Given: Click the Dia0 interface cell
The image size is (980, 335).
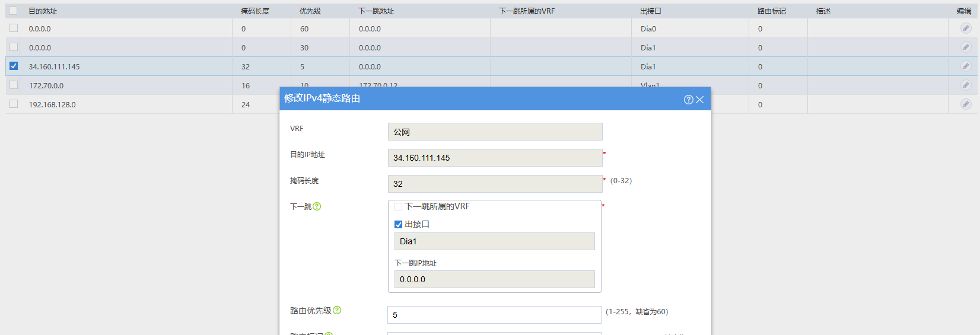Looking at the screenshot, I should click(x=648, y=29).
